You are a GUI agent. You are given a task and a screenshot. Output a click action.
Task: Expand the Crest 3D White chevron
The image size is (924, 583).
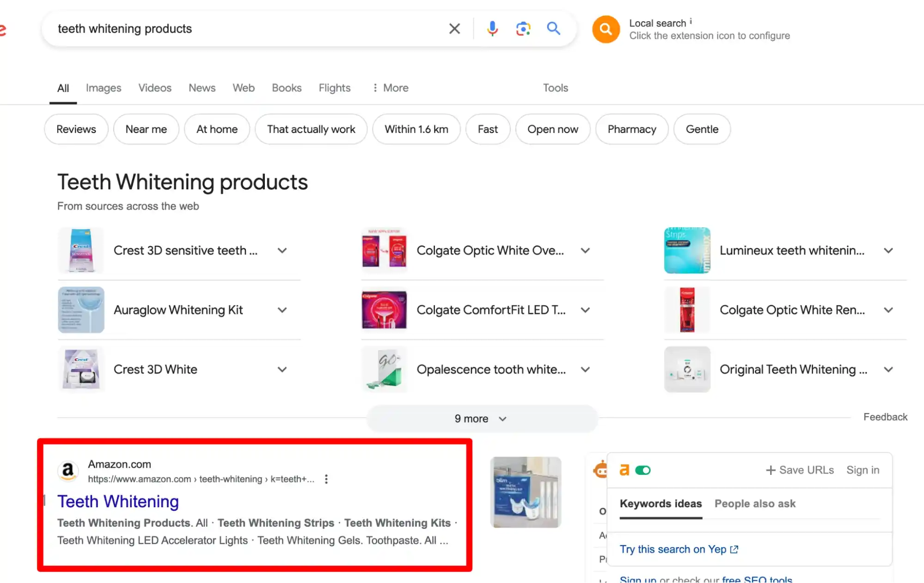pyautogui.click(x=282, y=370)
